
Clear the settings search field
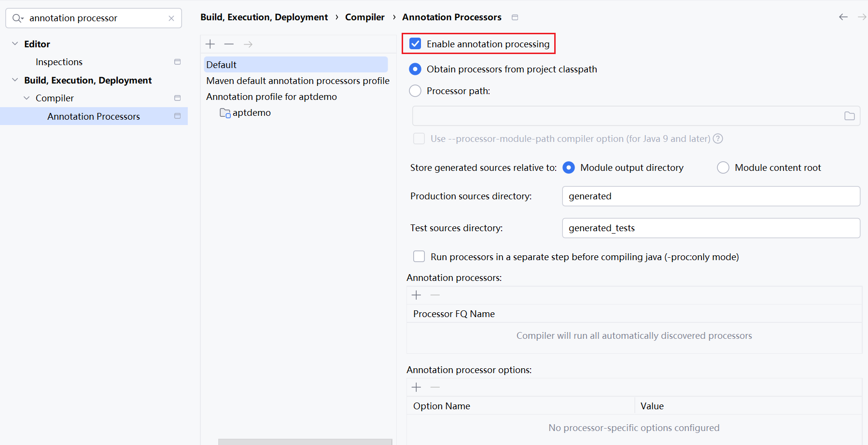(171, 18)
